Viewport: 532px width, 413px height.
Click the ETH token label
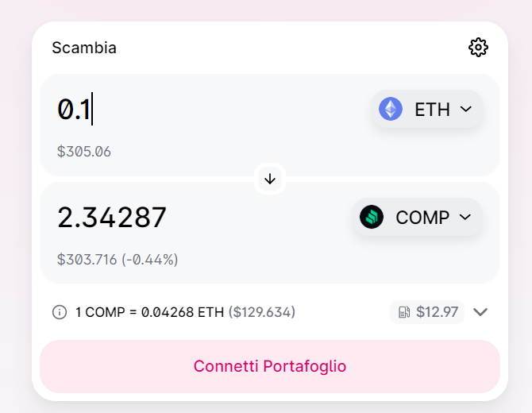432,109
